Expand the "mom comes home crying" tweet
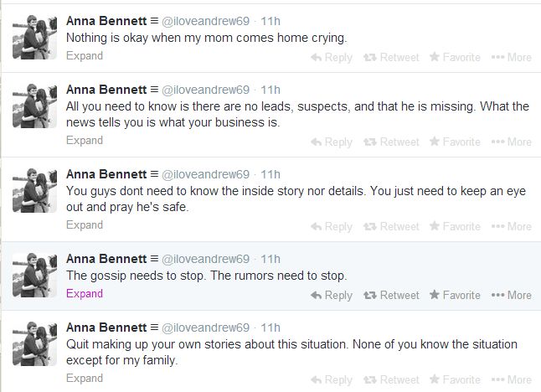Screen dimensions: 541x392 (x=85, y=56)
